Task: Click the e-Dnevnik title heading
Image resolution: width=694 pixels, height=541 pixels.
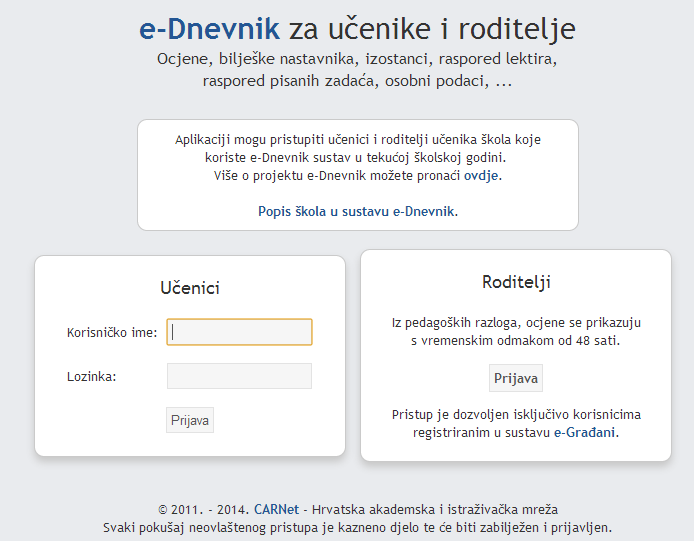Action: (x=209, y=29)
